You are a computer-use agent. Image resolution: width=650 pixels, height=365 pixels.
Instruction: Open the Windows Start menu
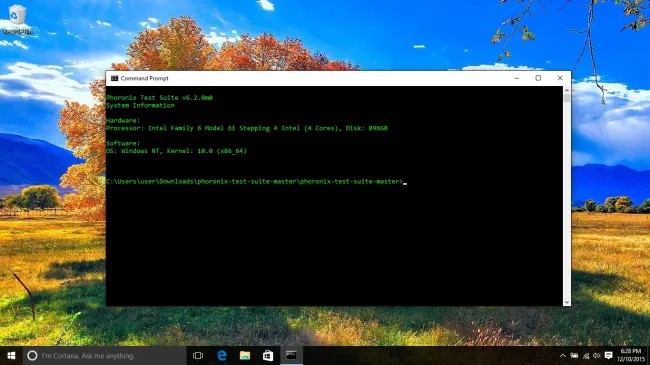11,355
